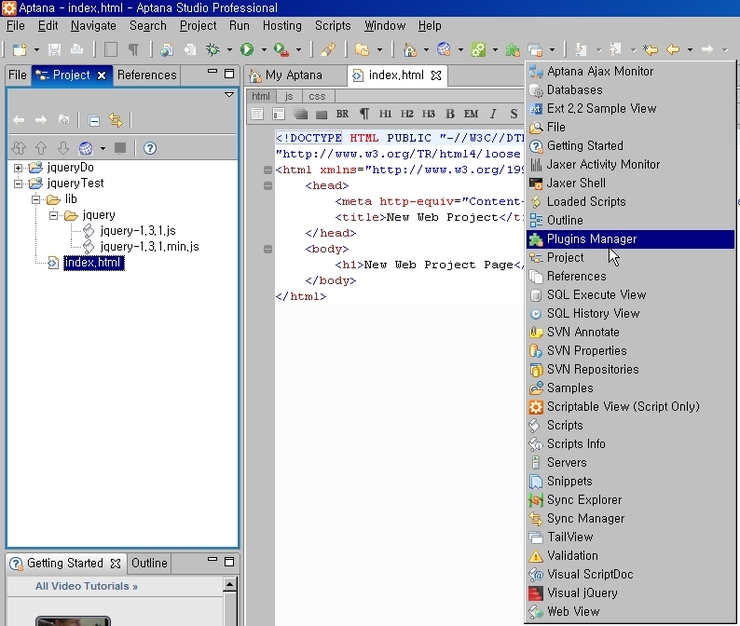Open All Video Tutorials link
The height and width of the screenshot is (626, 740).
pos(86,586)
